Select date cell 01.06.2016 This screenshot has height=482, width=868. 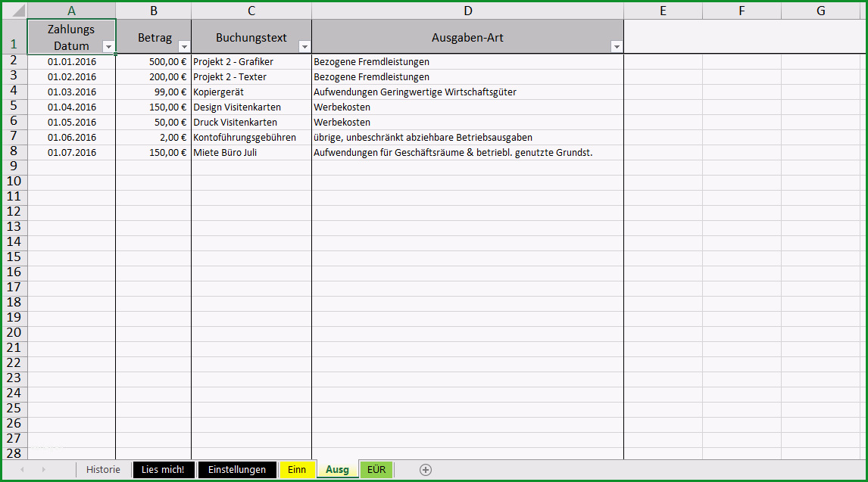tap(71, 137)
